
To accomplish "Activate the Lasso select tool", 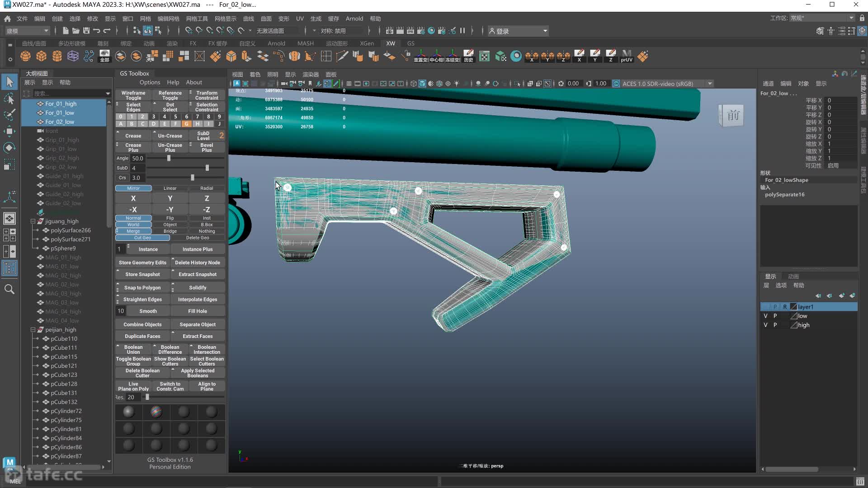I will (9, 99).
